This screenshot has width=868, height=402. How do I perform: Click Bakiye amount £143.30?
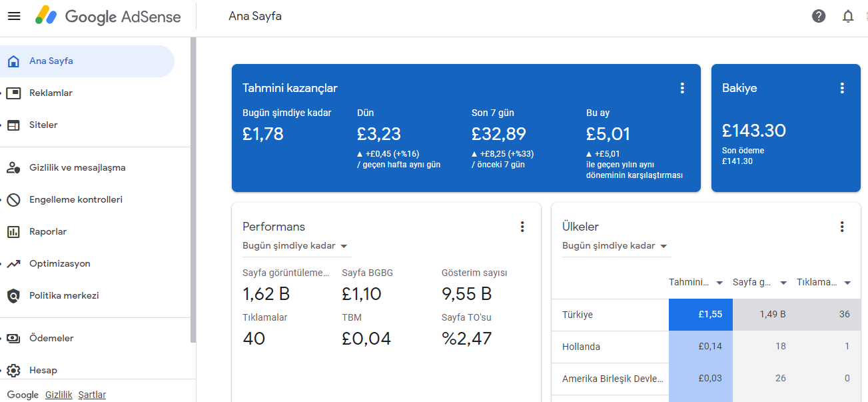click(x=754, y=131)
